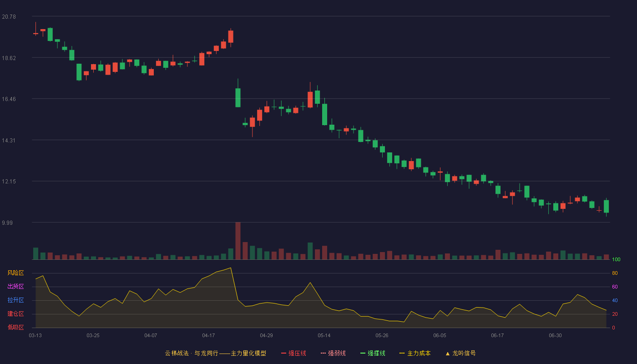The image size is (637, 364).
Task: Toggle the 强撑线 legend entry
Action: (x=373, y=353)
